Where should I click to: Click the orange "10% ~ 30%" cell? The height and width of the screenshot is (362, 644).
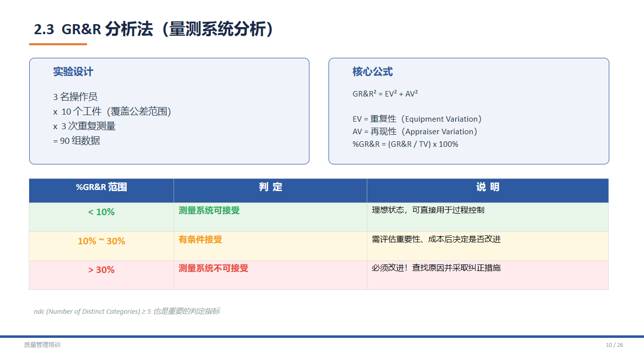[x=101, y=241]
